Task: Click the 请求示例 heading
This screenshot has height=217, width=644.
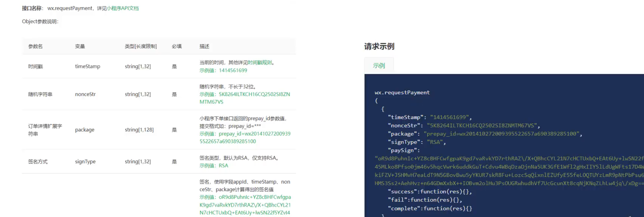Action: (379, 46)
